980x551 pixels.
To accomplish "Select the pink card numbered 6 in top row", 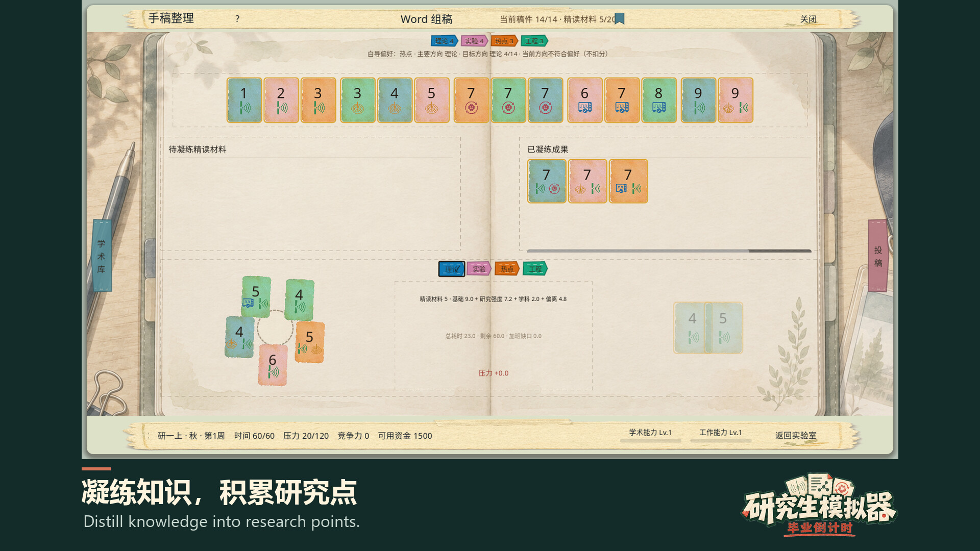I will pyautogui.click(x=585, y=100).
